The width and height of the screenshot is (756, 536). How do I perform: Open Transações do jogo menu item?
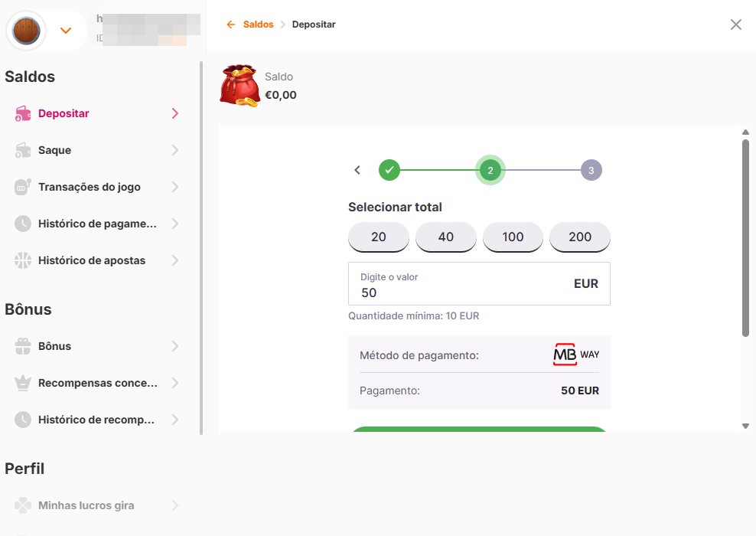click(x=97, y=187)
